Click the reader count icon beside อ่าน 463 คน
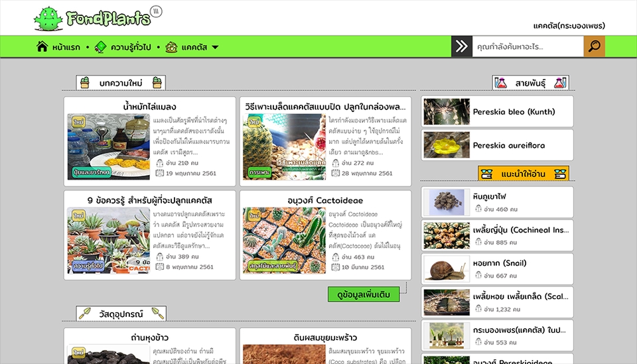637x364 pixels. click(x=336, y=257)
